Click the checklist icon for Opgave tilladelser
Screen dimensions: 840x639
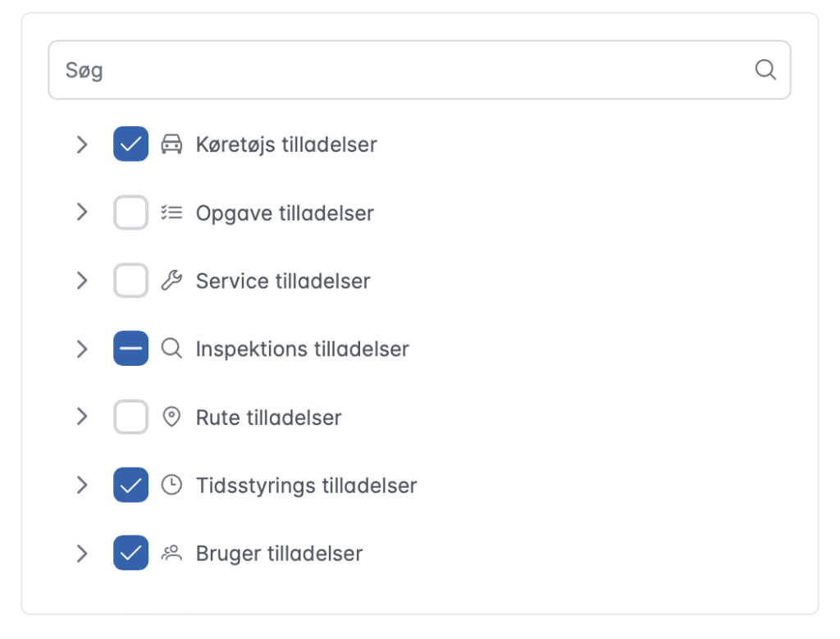(171, 213)
